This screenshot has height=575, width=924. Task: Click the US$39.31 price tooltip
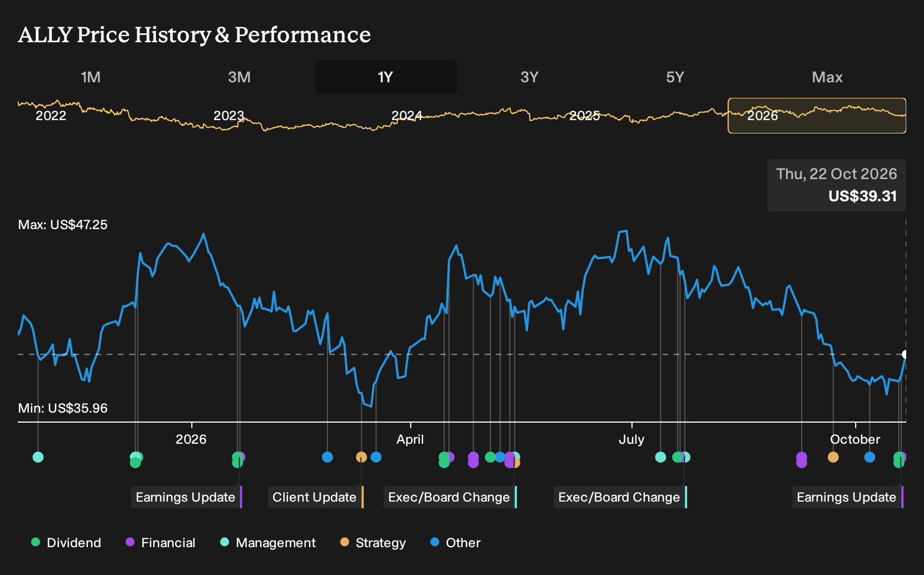[837, 185]
